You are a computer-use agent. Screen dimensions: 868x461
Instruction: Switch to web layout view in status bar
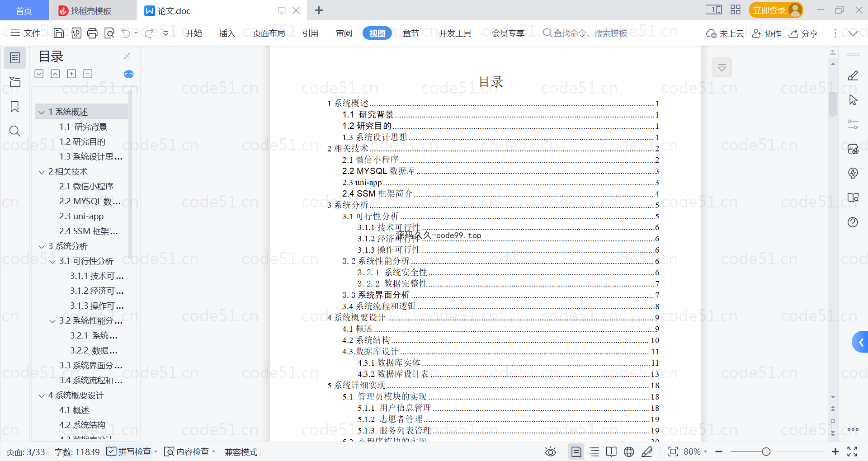tap(629, 452)
